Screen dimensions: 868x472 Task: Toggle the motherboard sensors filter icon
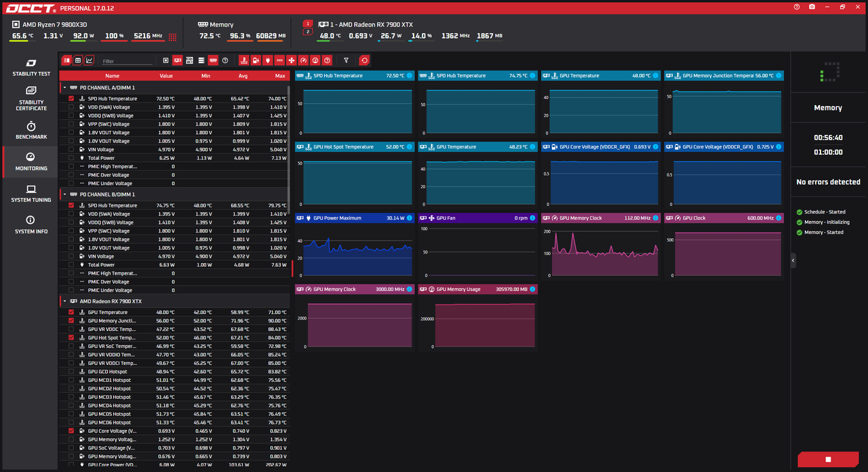189,60
